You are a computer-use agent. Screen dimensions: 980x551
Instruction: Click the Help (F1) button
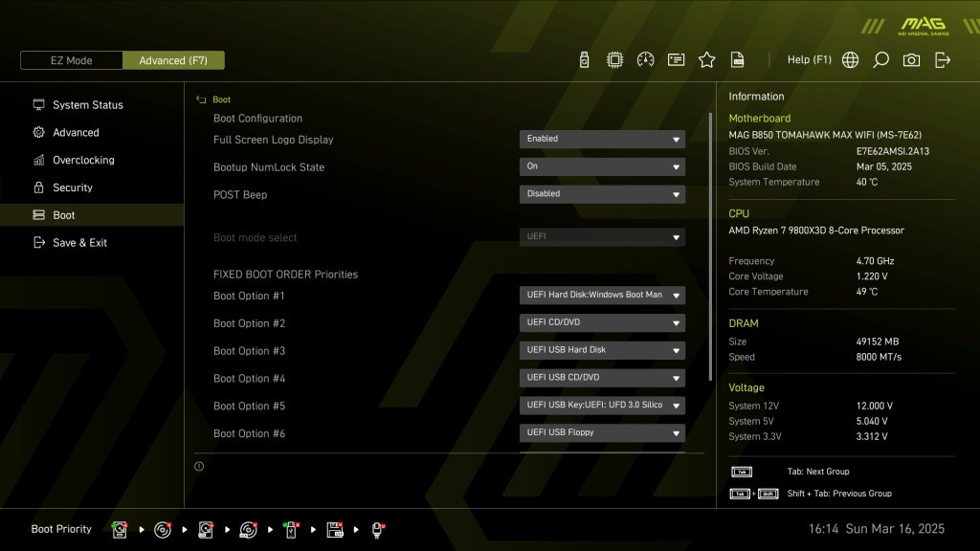click(x=809, y=59)
